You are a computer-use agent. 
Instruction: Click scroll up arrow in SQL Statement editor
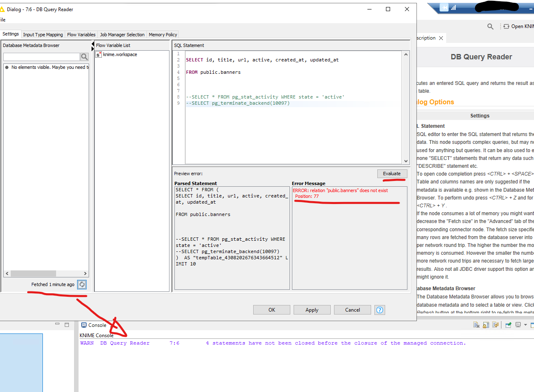406,54
